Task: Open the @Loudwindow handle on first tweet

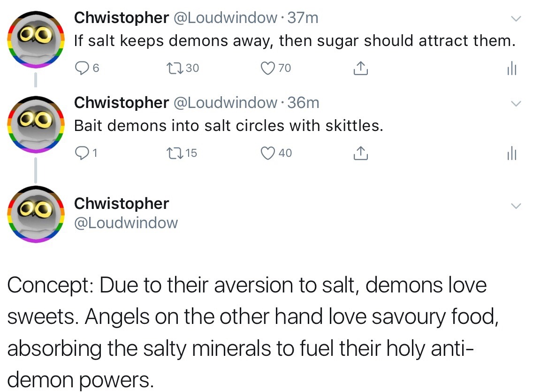Action: [x=225, y=18]
